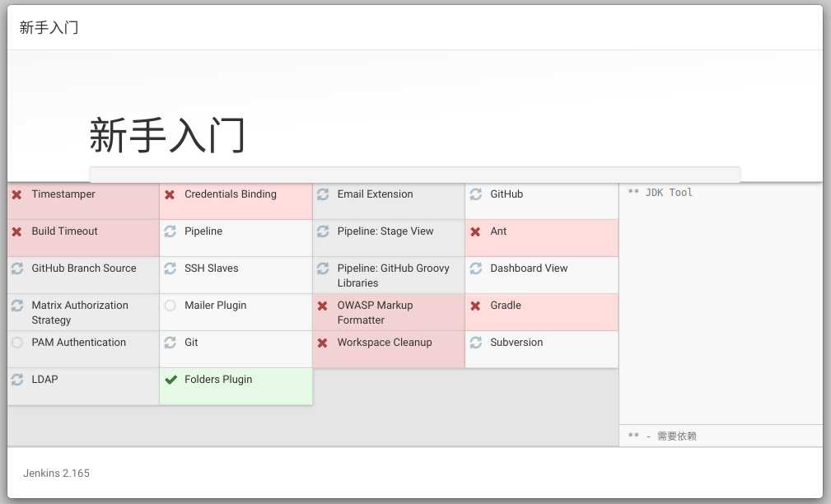Viewport: 831px width, 504px height.
Task: Click the spinner icon beside LDAP
Action: tap(17, 380)
